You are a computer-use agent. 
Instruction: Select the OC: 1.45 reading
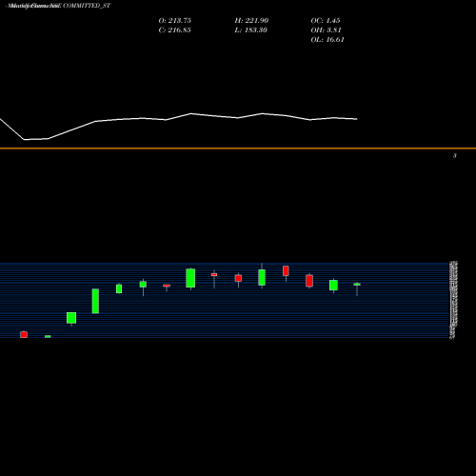tap(326, 21)
